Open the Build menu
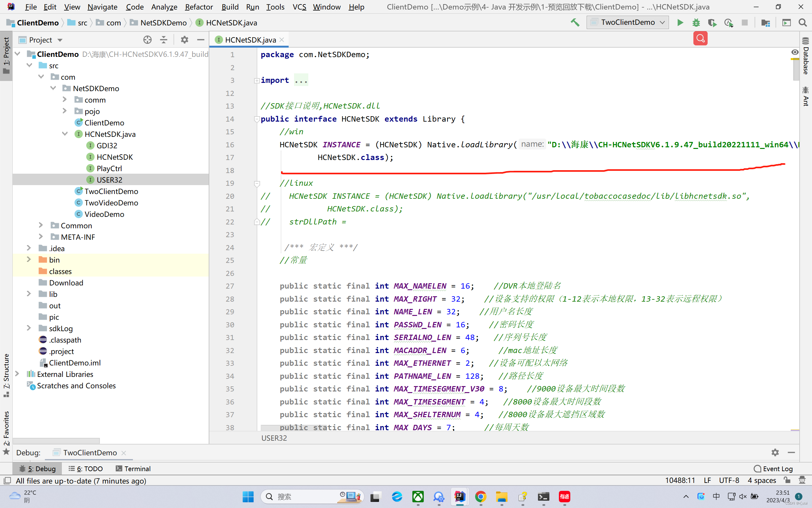The width and height of the screenshot is (812, 508). (x=230, y=7)
